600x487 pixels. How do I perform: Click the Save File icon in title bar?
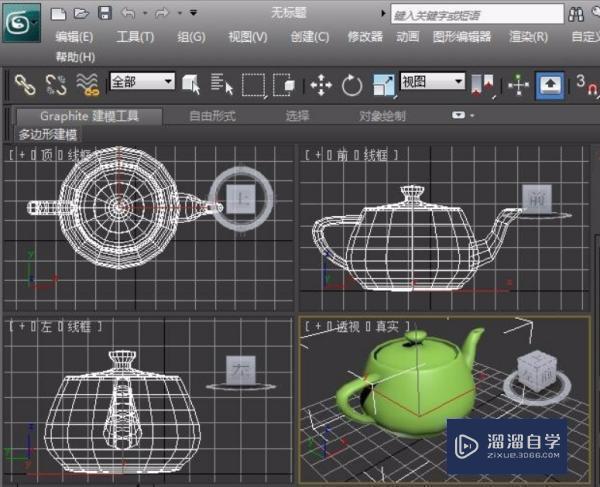[105, 14]
